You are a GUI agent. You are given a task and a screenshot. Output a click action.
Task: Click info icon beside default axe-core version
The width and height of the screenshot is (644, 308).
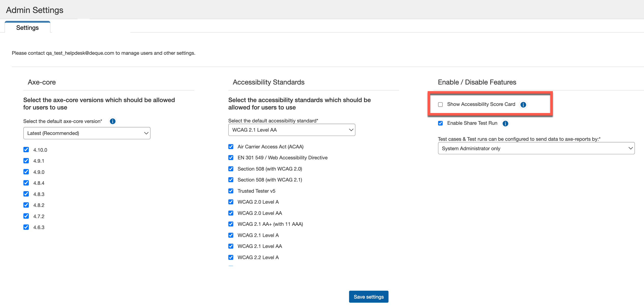(x=113, y=121)
